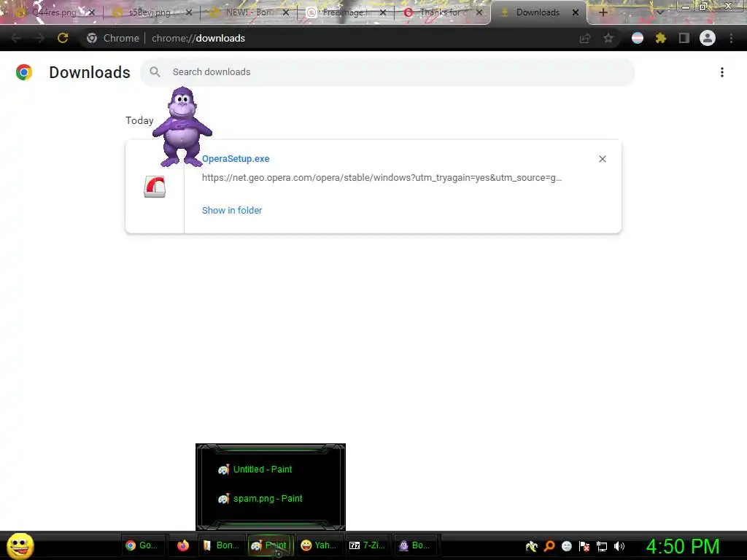Close the Thanks for tab

[480, 12]
